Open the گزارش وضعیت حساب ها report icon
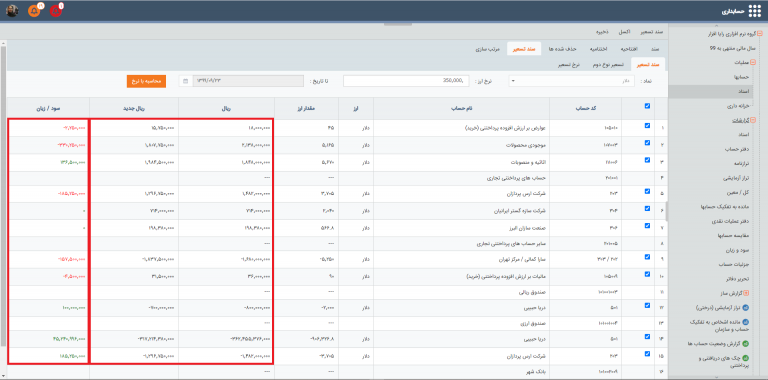 click(x=746, y=343)
